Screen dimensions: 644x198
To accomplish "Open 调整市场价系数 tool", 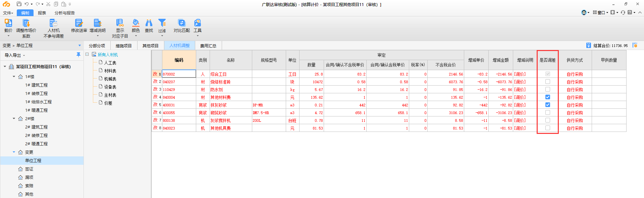I will [x=26, y=23].
